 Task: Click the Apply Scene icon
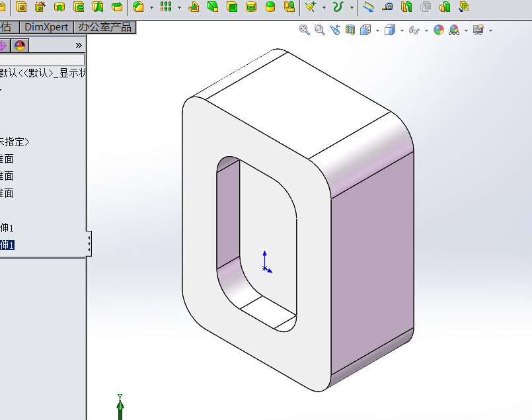click(x=454, y=30)
